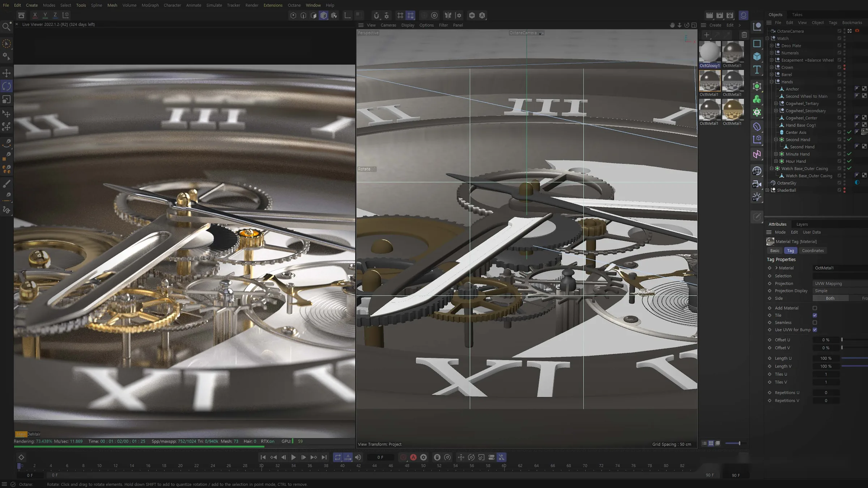Click the search magnifier icon
Viewport: 868px width, 488px height.
point(6,26)
